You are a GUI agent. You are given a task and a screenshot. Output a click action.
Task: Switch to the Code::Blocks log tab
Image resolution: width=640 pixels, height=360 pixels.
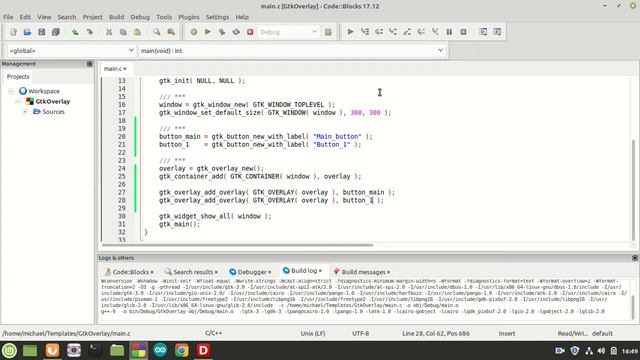point(129,272)
